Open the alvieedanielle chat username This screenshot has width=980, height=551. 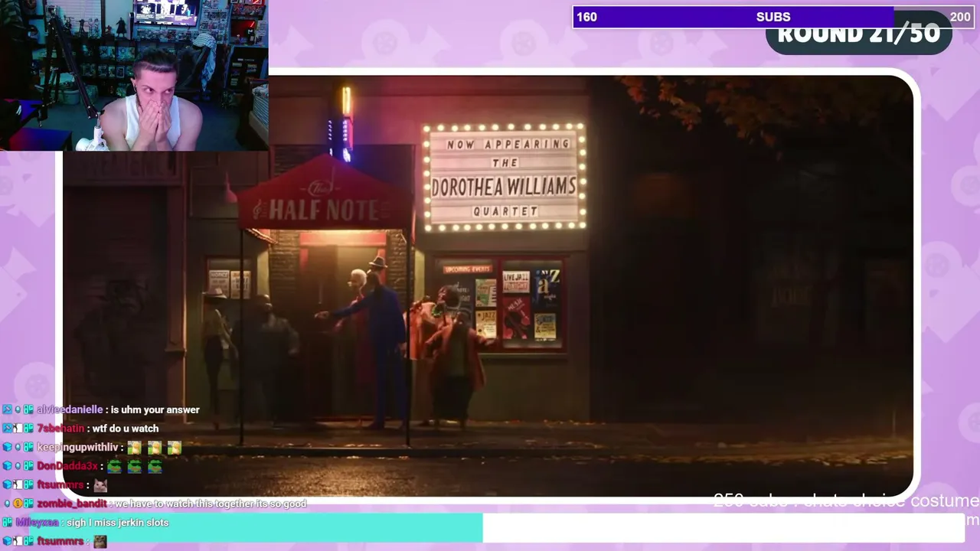(x=70, y=410)
